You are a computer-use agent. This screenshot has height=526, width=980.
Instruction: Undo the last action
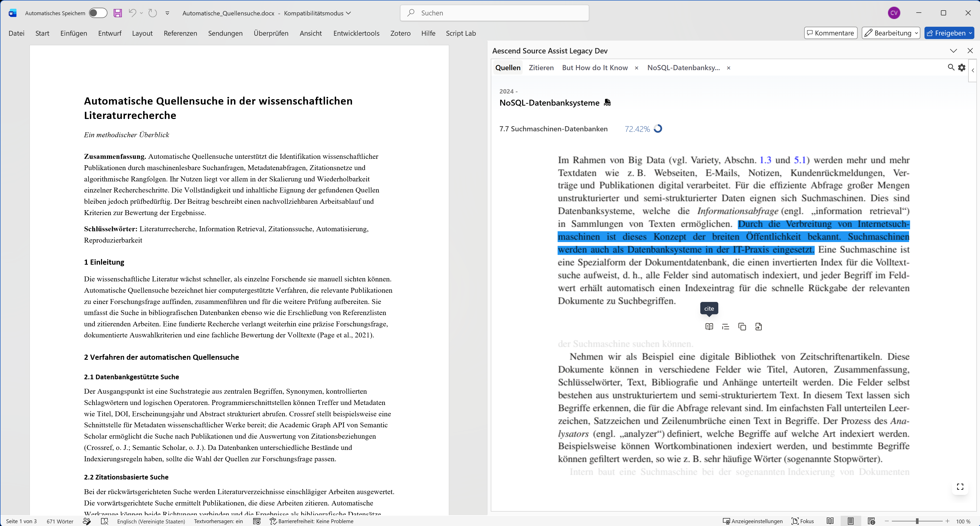click(132, 13)
